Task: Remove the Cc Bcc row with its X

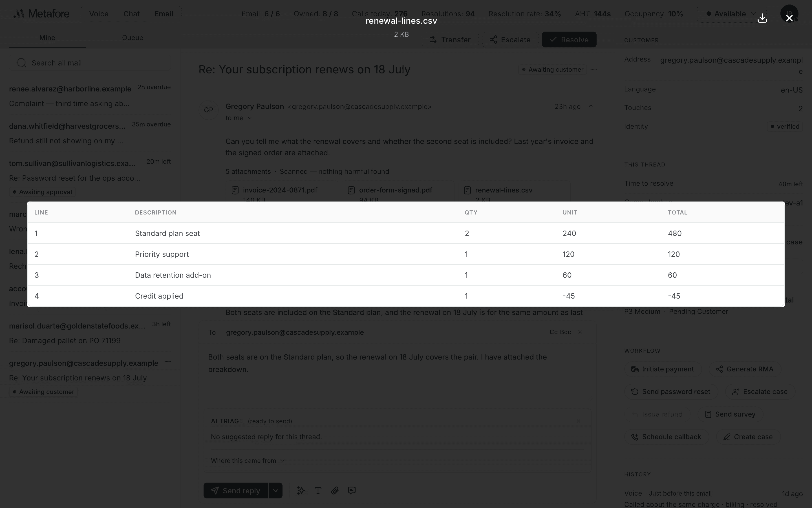Action: tap(580, 332)
